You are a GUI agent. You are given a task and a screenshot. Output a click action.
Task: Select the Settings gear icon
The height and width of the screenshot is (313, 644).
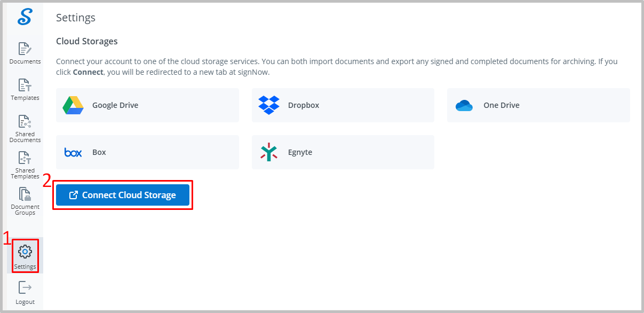[x=25, y=251]
